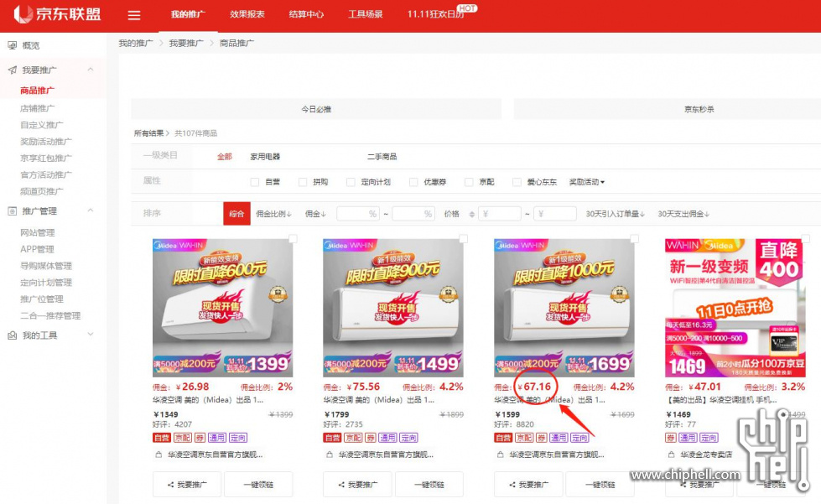Image resolution: width=821 pixels, height=504 pixels.
Task: Select the checkbox on the ¥1349 product card
Action: [293, 239]
